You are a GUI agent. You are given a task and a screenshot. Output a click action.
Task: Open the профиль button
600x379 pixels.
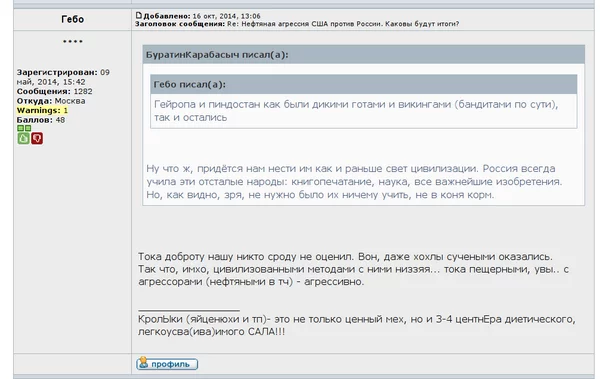(167, 364)
